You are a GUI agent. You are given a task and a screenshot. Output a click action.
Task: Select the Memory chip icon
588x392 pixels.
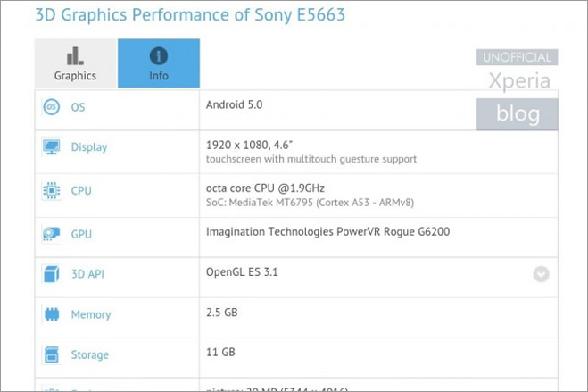[x=52, y=314]
